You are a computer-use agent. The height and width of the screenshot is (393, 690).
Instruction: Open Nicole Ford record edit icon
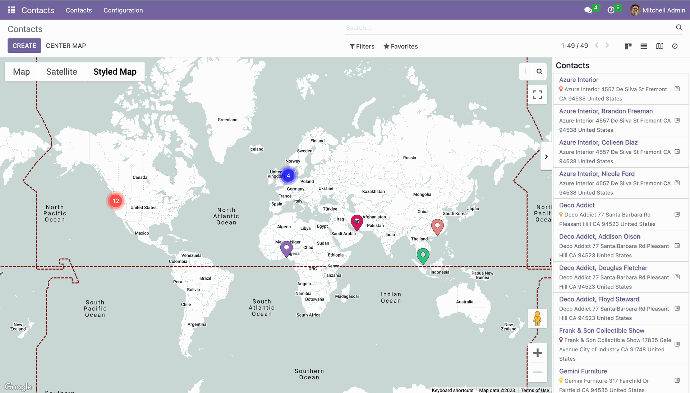677,183
